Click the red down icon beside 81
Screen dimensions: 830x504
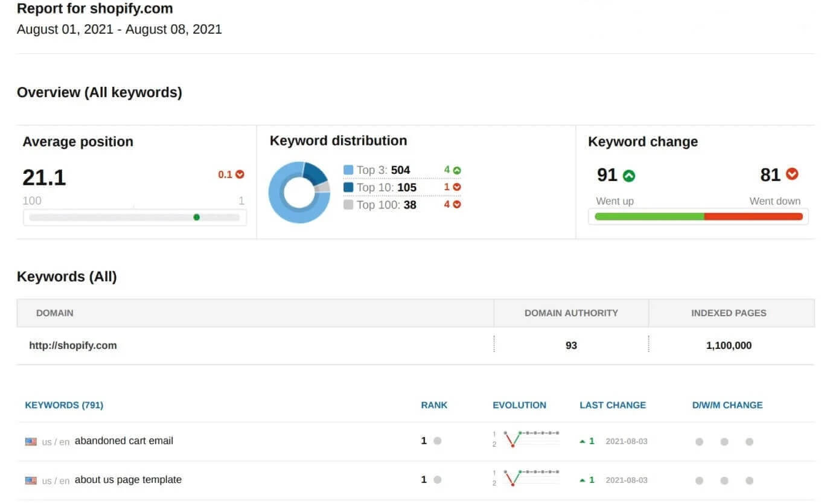tap(792, 174)
